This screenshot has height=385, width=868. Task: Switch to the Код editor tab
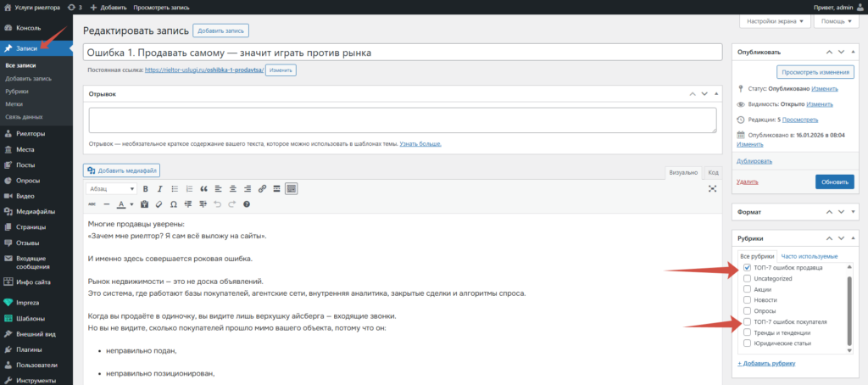pyautogui.click(x=714, y=173)
